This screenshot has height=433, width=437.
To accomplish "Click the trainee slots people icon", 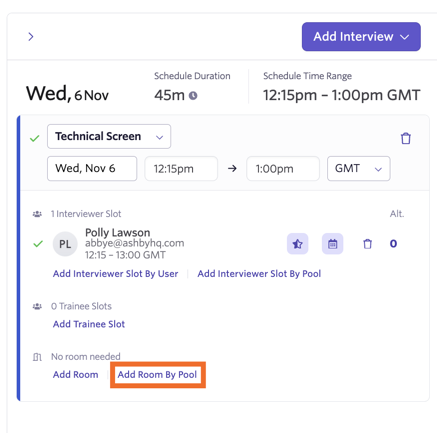I will point(37,306).
